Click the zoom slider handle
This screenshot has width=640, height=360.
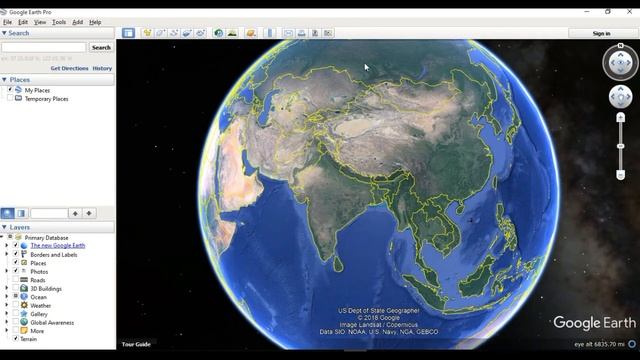(620, 146)
